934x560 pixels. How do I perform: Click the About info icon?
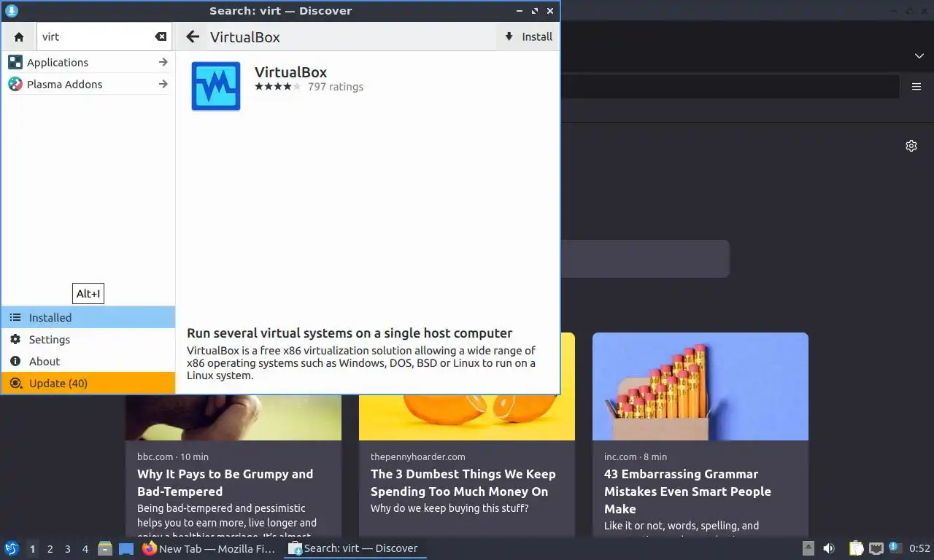pyautogui.click(x=15, y=361)
